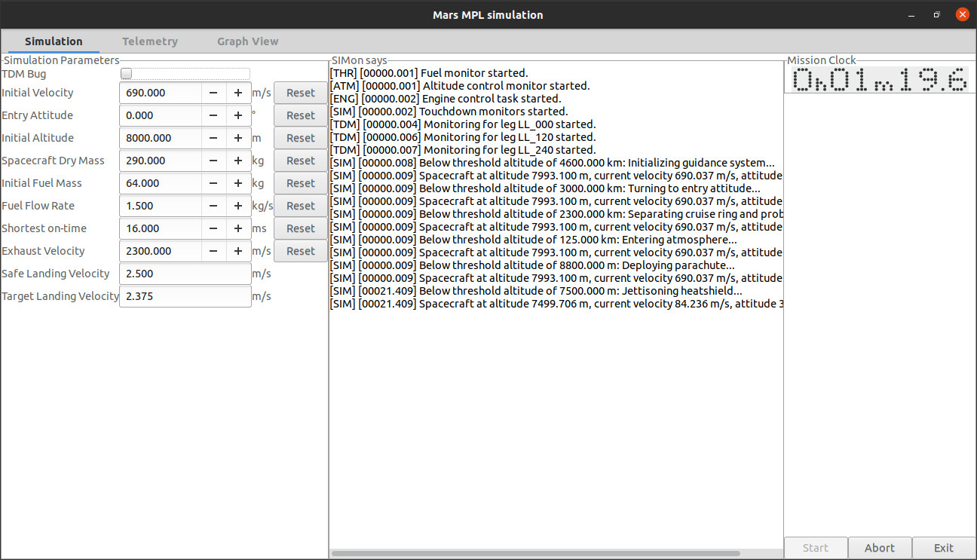This screenshot has height=560, width=977.
Task: Decrease Initial Fuel Mass with minus button
Action: (213, 183)
